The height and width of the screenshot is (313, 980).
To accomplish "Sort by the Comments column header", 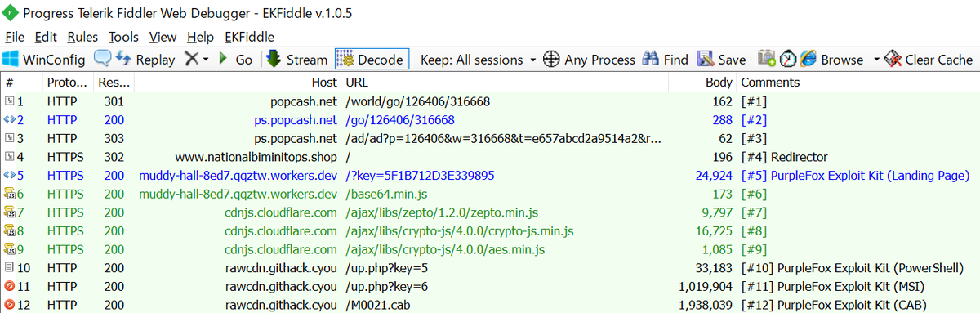I will pos(858,83).
